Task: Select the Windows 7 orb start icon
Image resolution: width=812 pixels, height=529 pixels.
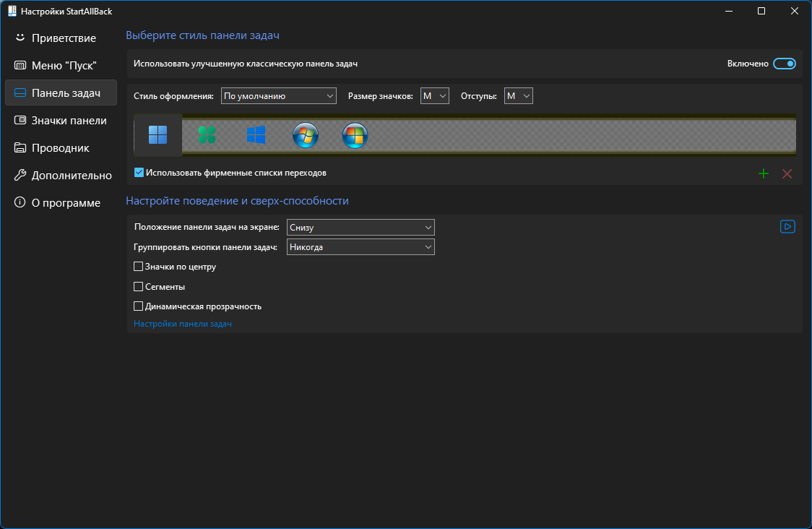Action: tap(306, 135)
